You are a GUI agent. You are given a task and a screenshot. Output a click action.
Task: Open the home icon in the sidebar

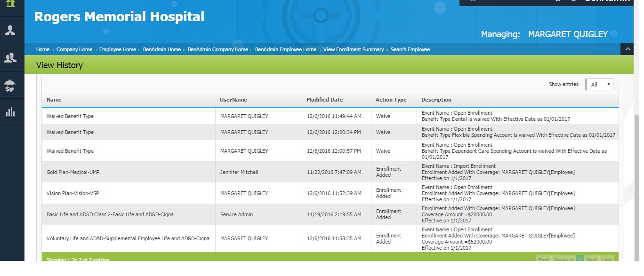(10, 4)
